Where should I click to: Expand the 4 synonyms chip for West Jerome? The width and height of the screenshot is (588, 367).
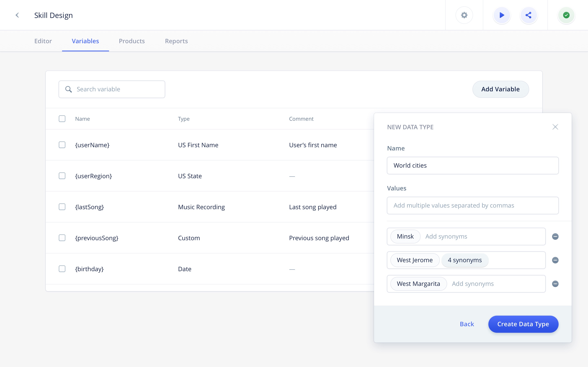tap(464, 260)
